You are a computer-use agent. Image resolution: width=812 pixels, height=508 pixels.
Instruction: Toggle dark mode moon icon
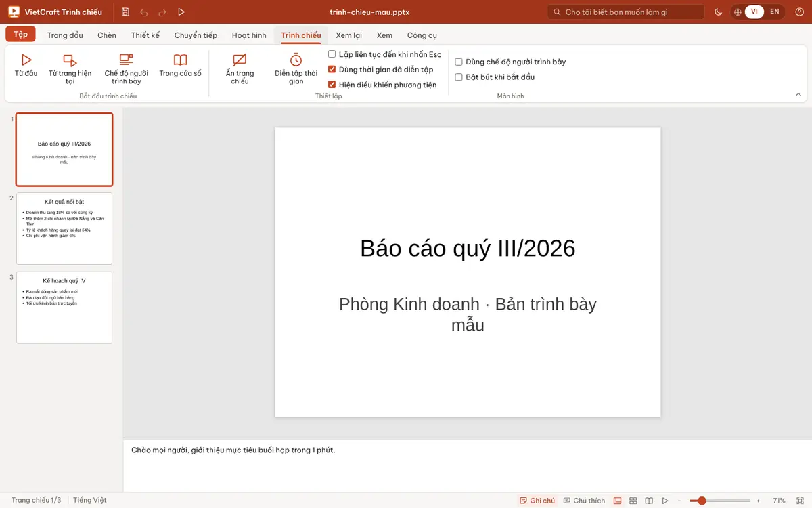click(x=718, y=12)
